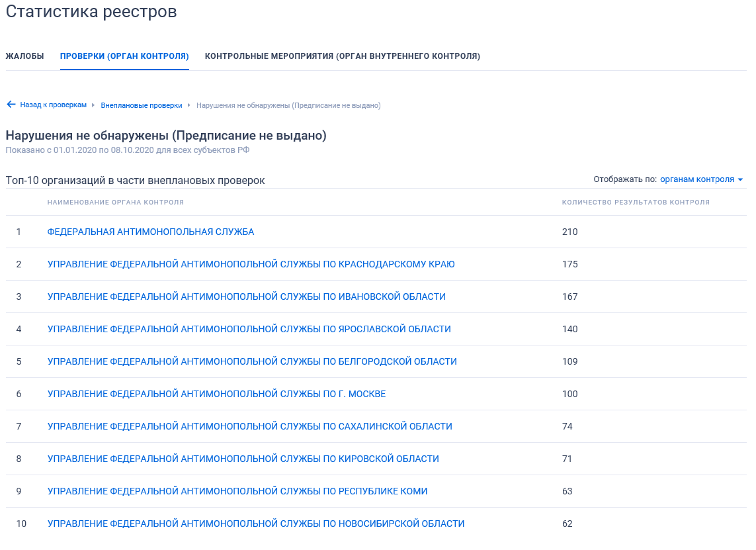Open Внеплановые проверки breadcrumb link
This screenshot has height=550, width=756.
pos(142,105)
